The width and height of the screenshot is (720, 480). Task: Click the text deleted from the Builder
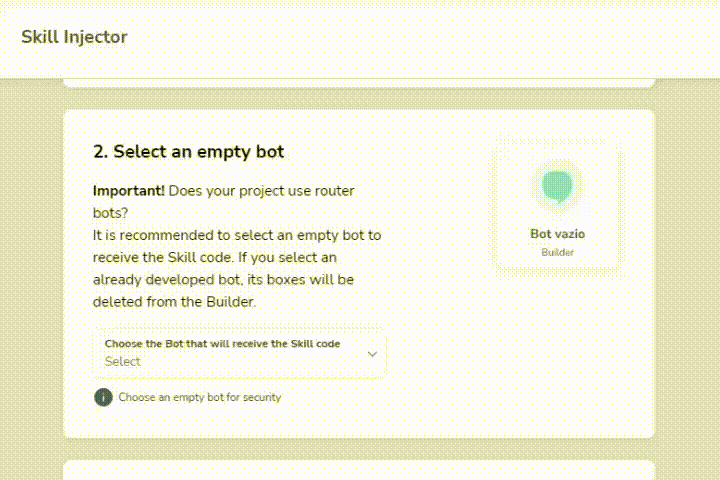(174, 302)
